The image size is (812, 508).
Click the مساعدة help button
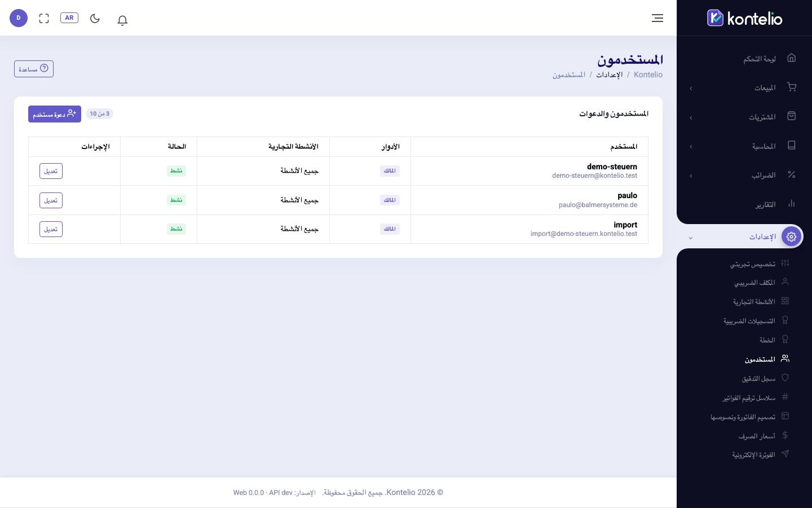(x=34, y=69)
